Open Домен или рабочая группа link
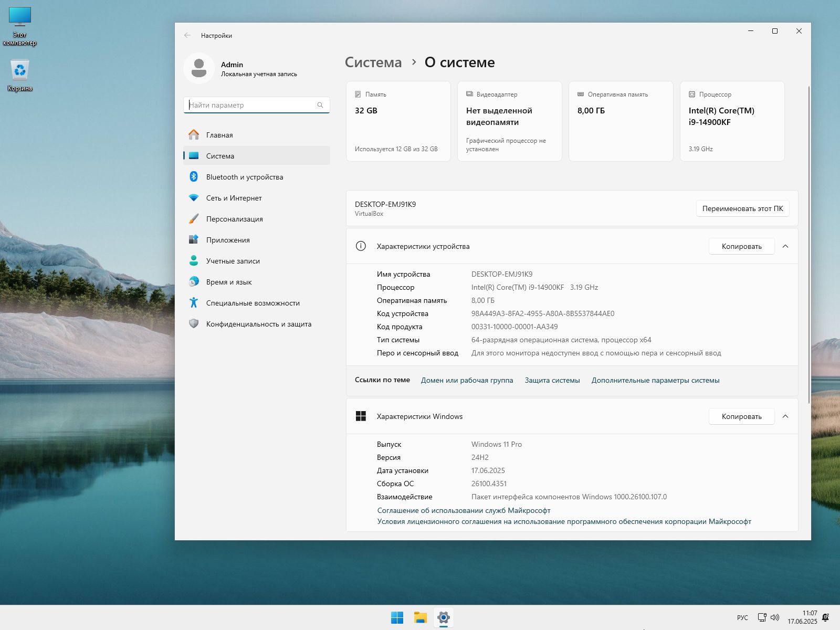840x630 pixels. coord(467,380)
